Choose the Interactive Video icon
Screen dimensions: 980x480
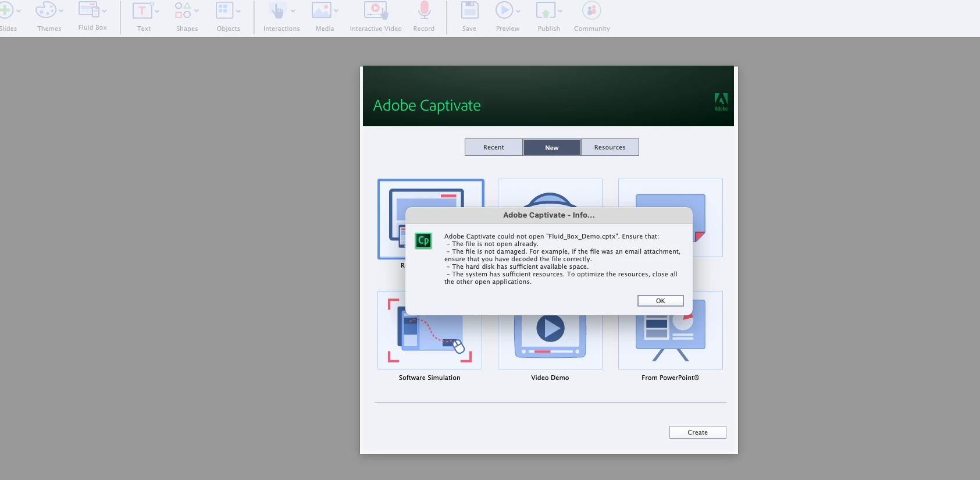tap(376, 10)
